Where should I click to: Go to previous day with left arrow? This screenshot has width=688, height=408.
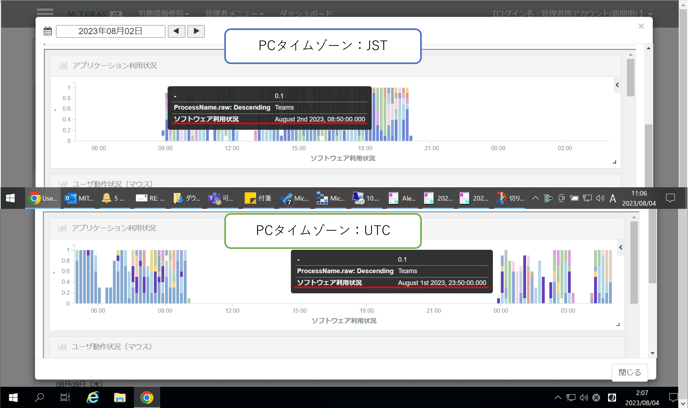click(x=177, y=32)
